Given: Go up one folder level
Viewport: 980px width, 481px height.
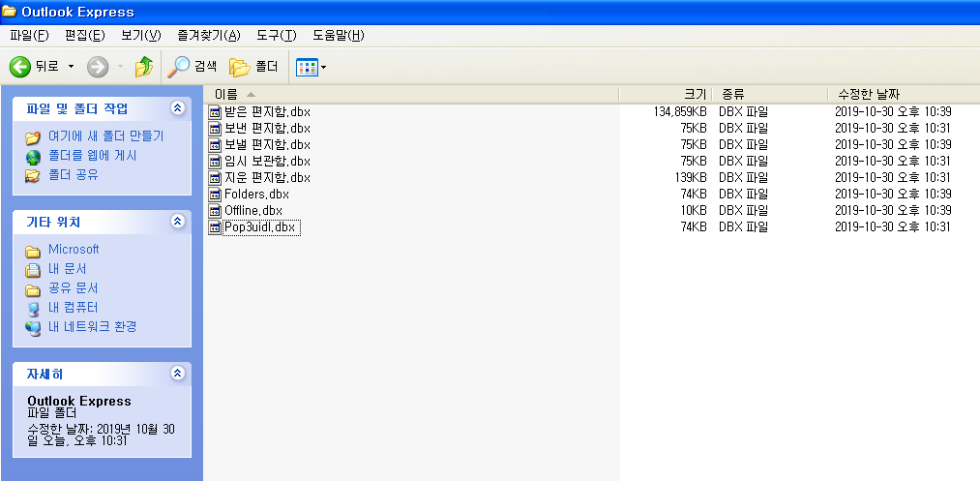Looking at the screenshot, I should [x=144, y=67].
